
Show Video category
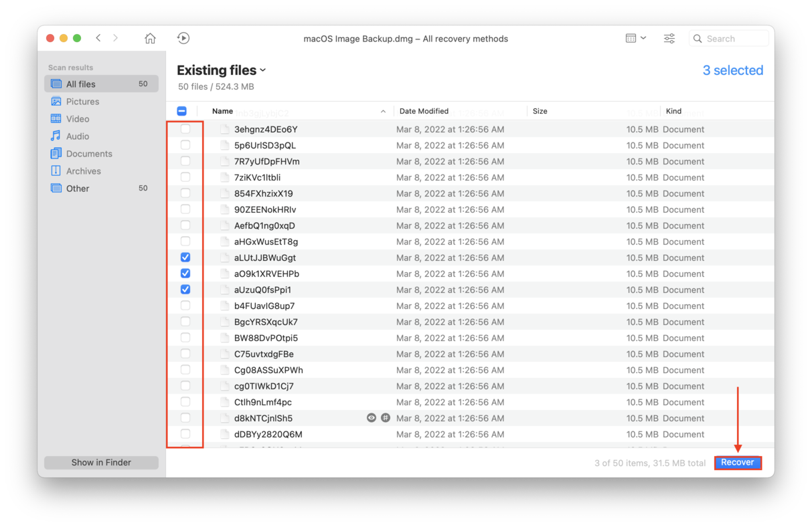point(101,119)
